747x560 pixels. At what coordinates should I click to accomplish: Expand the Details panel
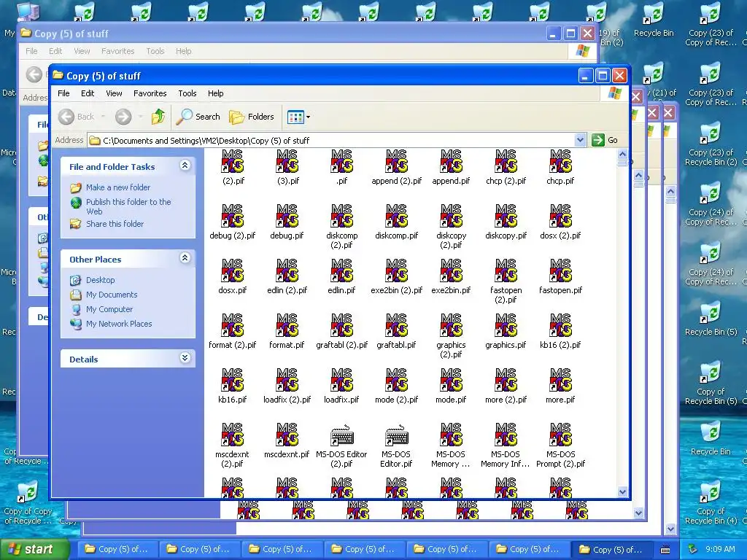(185, 358)
